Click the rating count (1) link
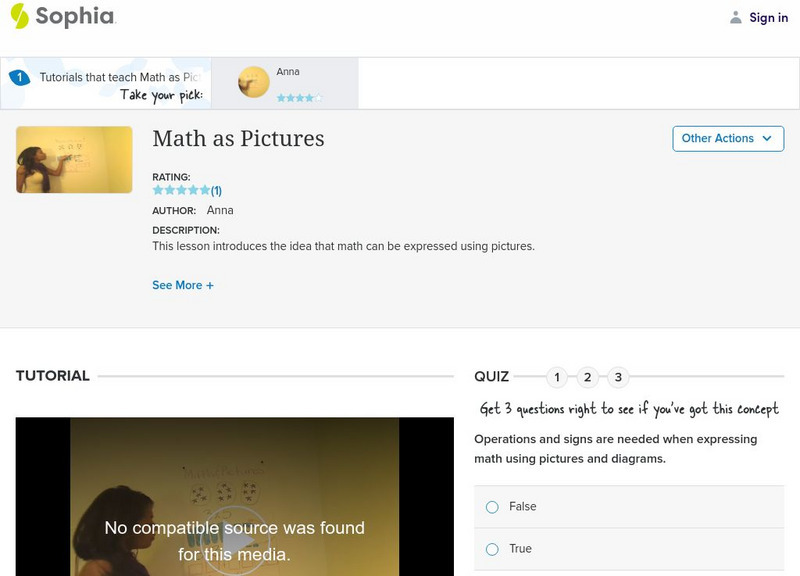 [216, 190]
